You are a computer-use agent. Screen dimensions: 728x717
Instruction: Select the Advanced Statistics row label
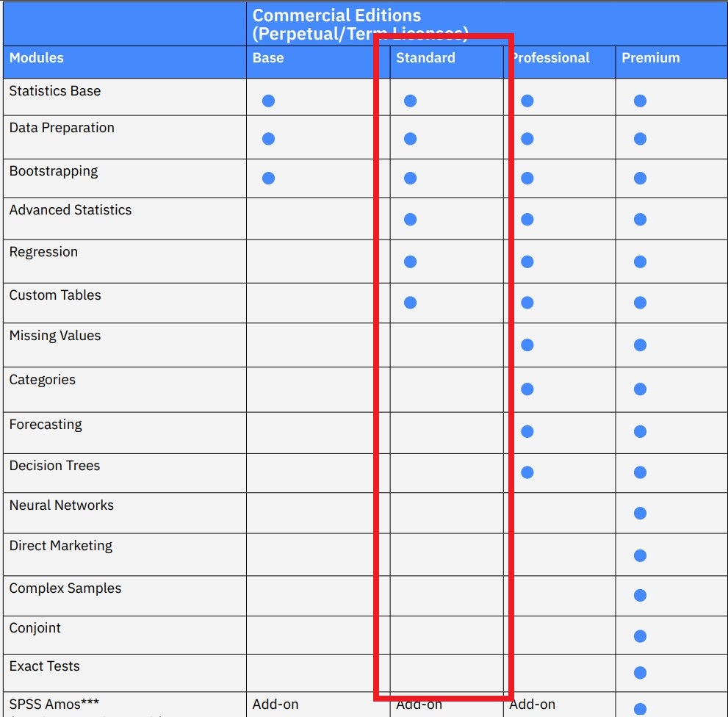[x=70, y=210]
